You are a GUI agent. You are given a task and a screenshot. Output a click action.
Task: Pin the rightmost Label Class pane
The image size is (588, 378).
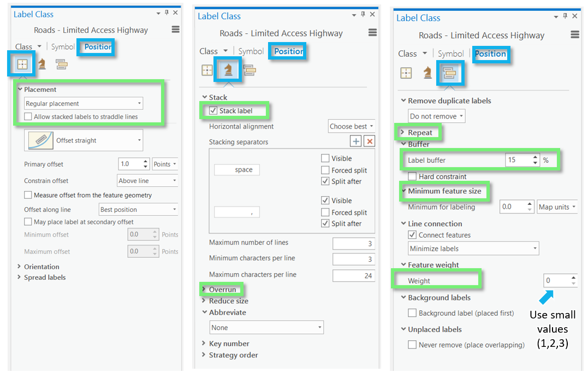tap(566, 16)
